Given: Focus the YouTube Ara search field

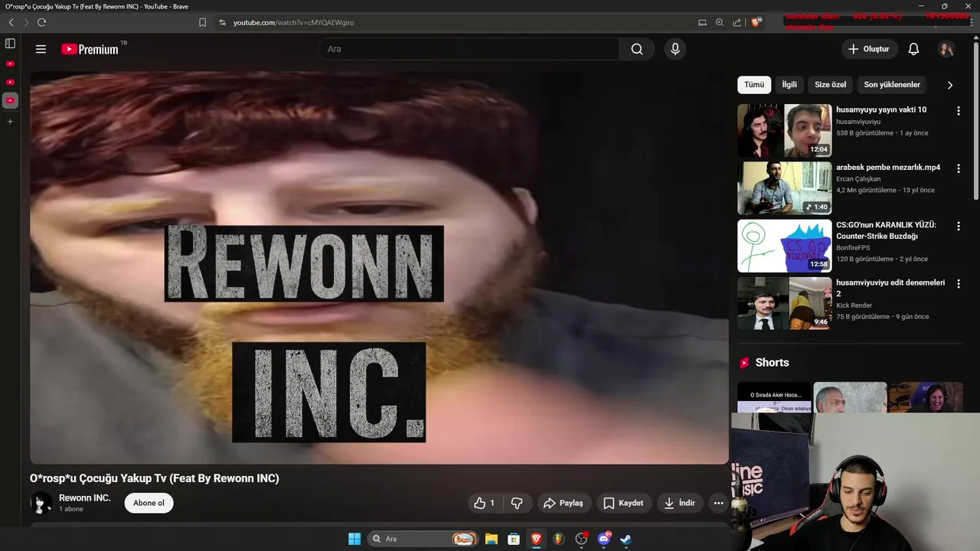Looking at the screenshot, I should [x=469, y=49].
